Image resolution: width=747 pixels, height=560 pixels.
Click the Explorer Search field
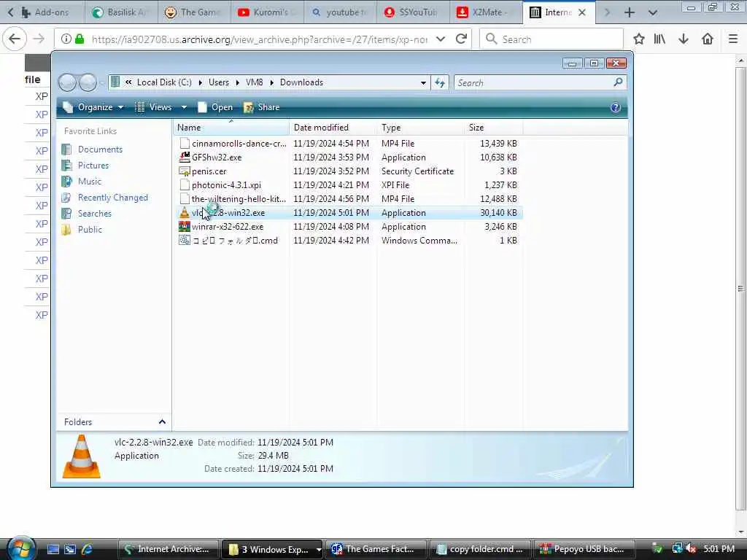point(541,83)
